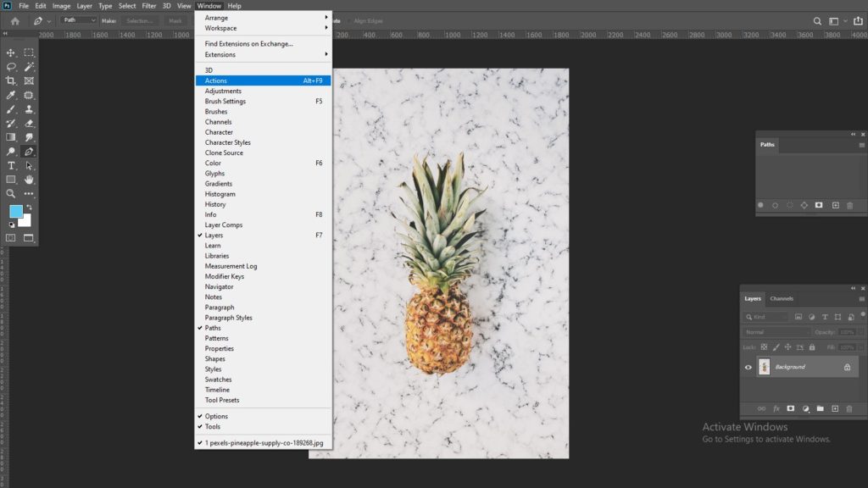This screenshot has height=488, width=868.
Task: Select the Move tool
Action: point(10,53)
